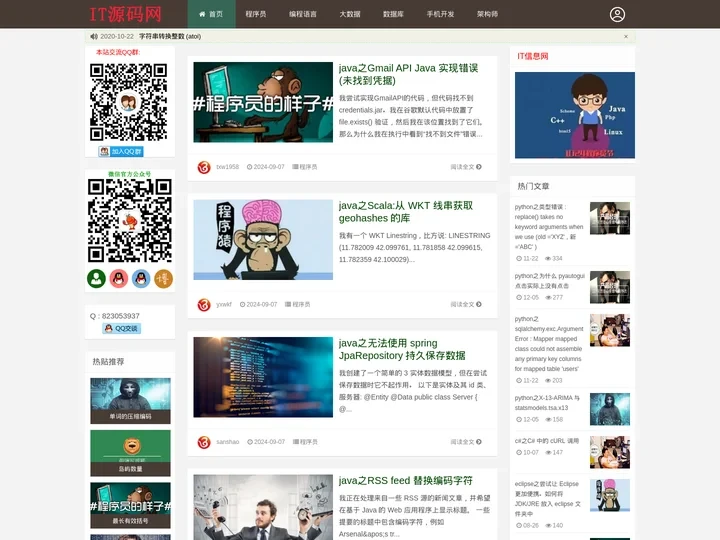The height and width of the screenshot is (540, 720).
Task: Click avatar icon of author yxwkf
Action: tap(204, 304)
